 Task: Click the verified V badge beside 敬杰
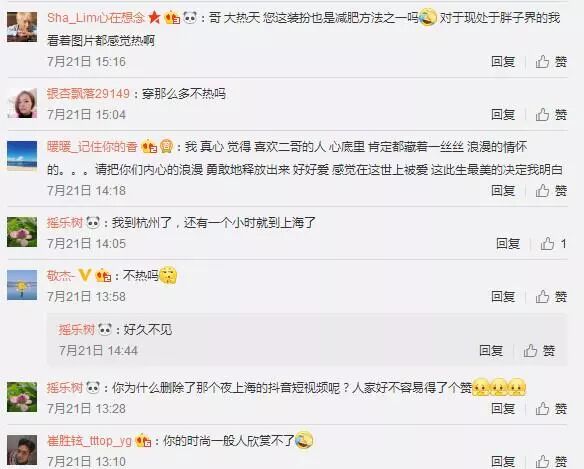(x=85, y=275)
